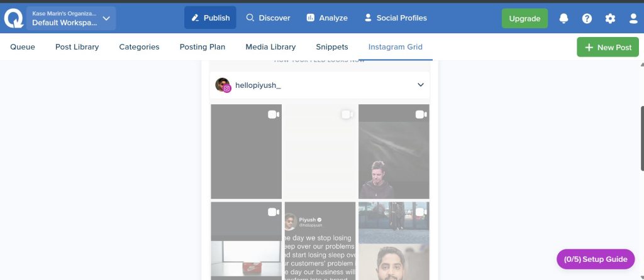Click the hellopiyush_ profile avatar
The image size is (644, 280).
point(223,85)
